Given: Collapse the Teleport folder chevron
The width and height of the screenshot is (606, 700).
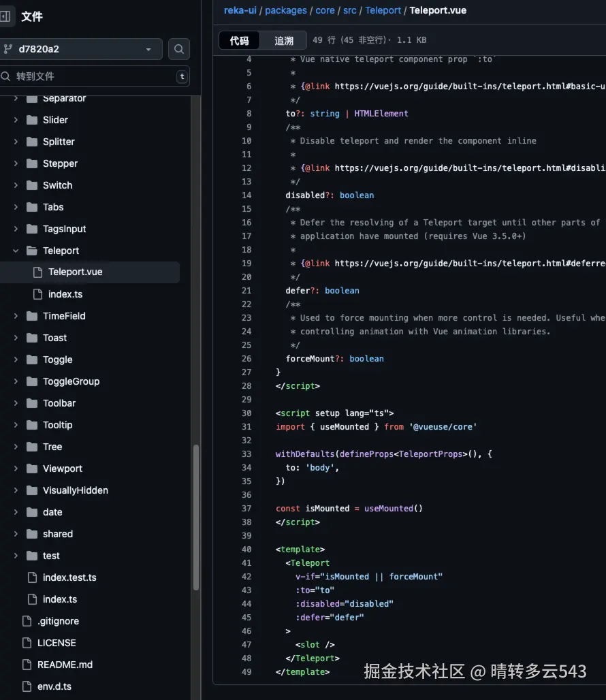Looking at the screenshot, I should point(16,251).
